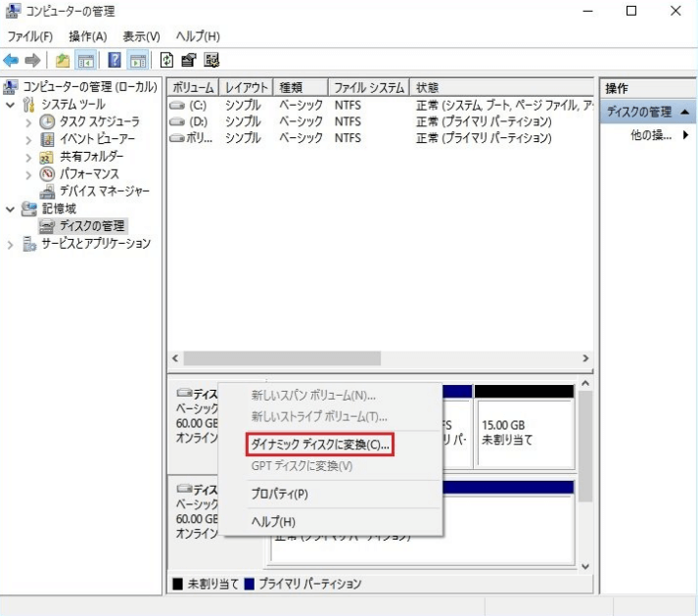
Task: Click the disk view scroll-up arrow
Action: coord(585,383)
